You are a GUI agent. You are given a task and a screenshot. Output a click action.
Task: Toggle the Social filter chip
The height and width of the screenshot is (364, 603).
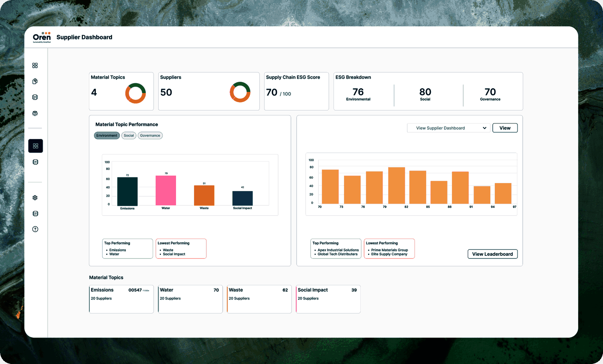point(129,136)
